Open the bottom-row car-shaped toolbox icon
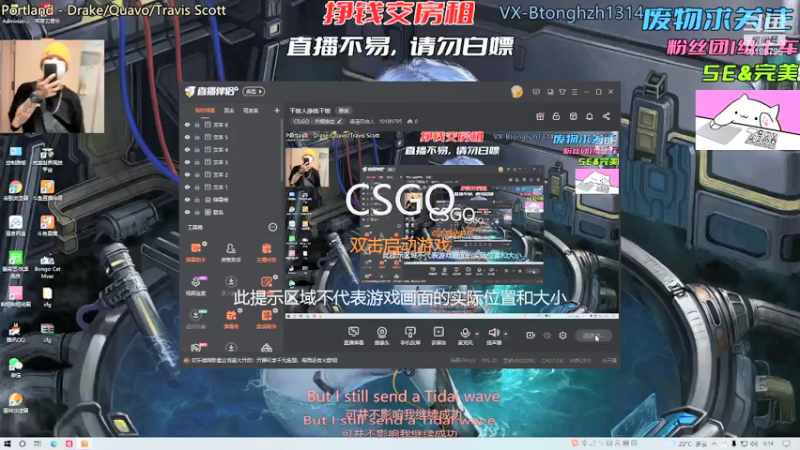The image size is (800, 450). [x=266, y=348]
